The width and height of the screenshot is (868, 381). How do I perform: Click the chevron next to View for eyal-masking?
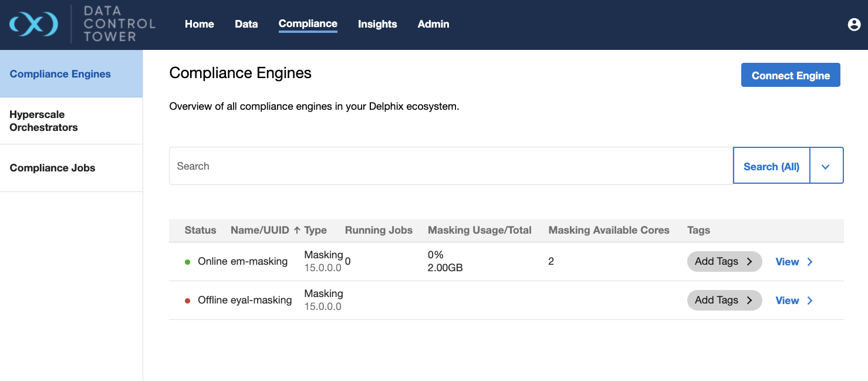[810, 301]
